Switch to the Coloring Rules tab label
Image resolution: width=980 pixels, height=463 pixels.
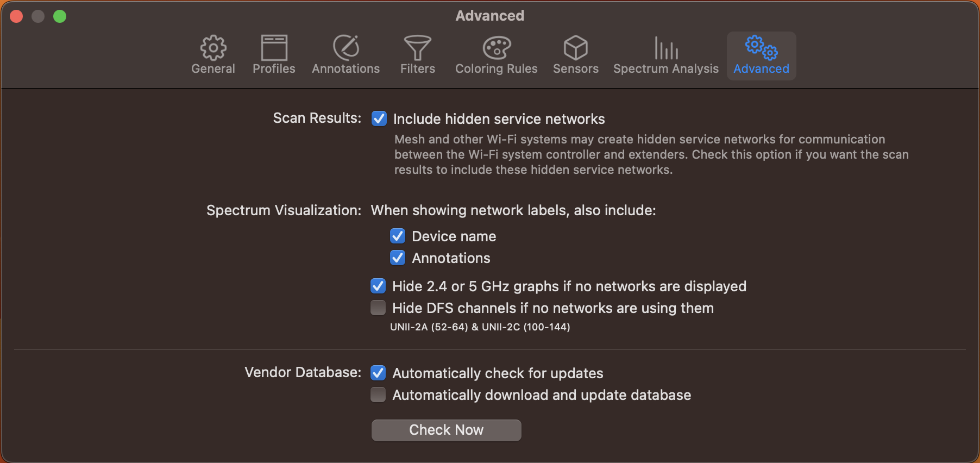point(497,69)
